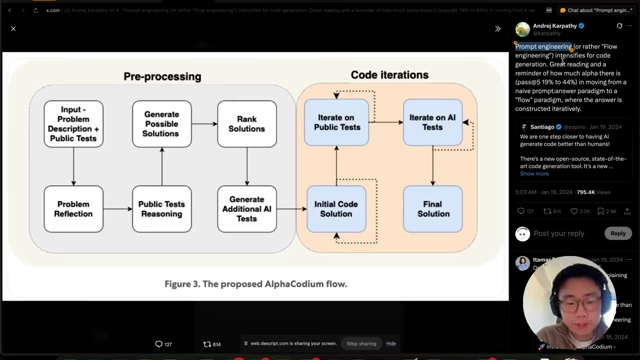This screenshot has width=640, height=360.
Task: Click the Grok icon beside Karpathy's name
Action: (619, 26)
